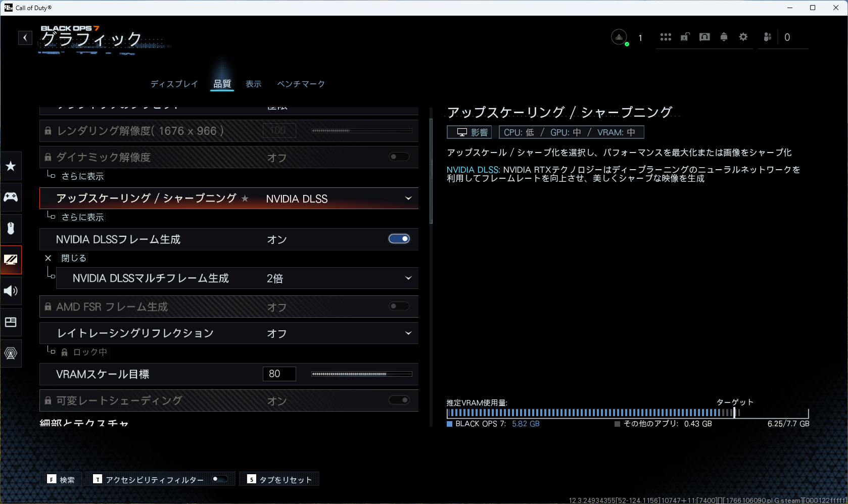Image resolution: width=848 pixels, height=504 pixels.
Task: Open the camera-style icon in the header
Action: [704, 37]
